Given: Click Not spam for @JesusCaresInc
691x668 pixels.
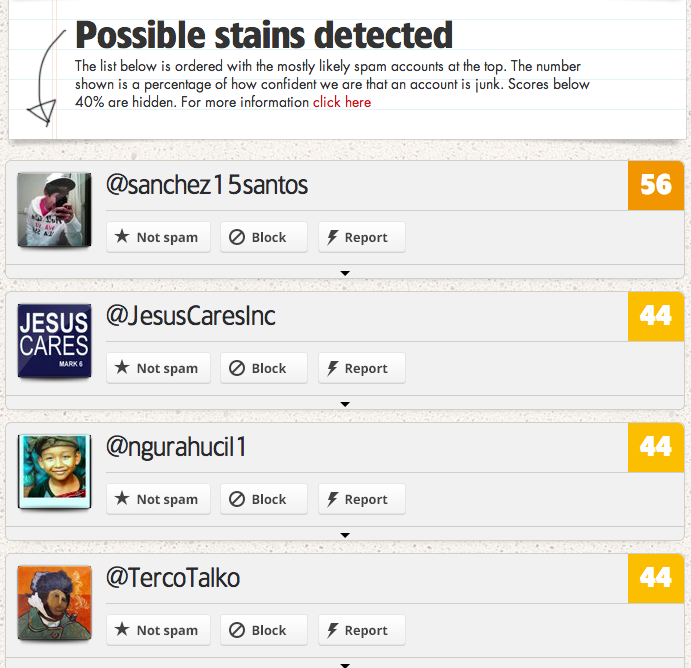Looking at the screenshot, I should [158, 368].
